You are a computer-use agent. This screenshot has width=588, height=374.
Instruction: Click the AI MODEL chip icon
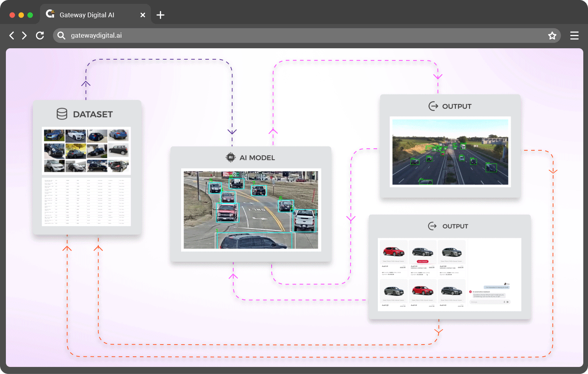pos(230,157)
